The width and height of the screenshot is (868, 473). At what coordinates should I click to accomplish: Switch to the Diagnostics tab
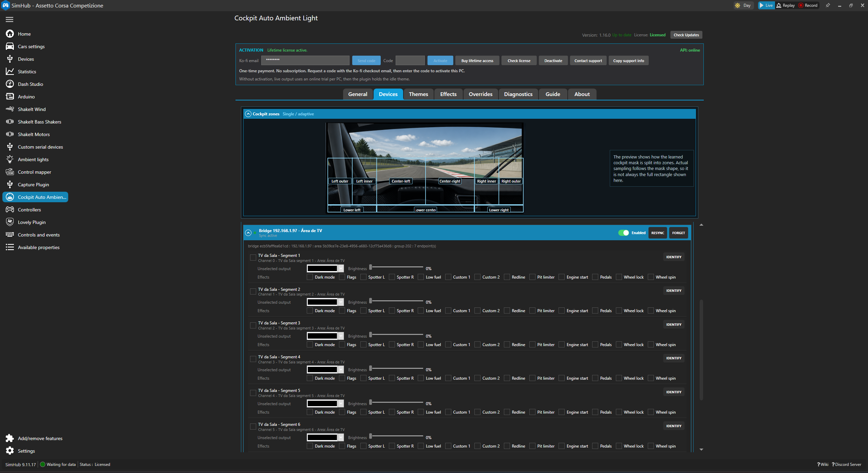point(518,94)
